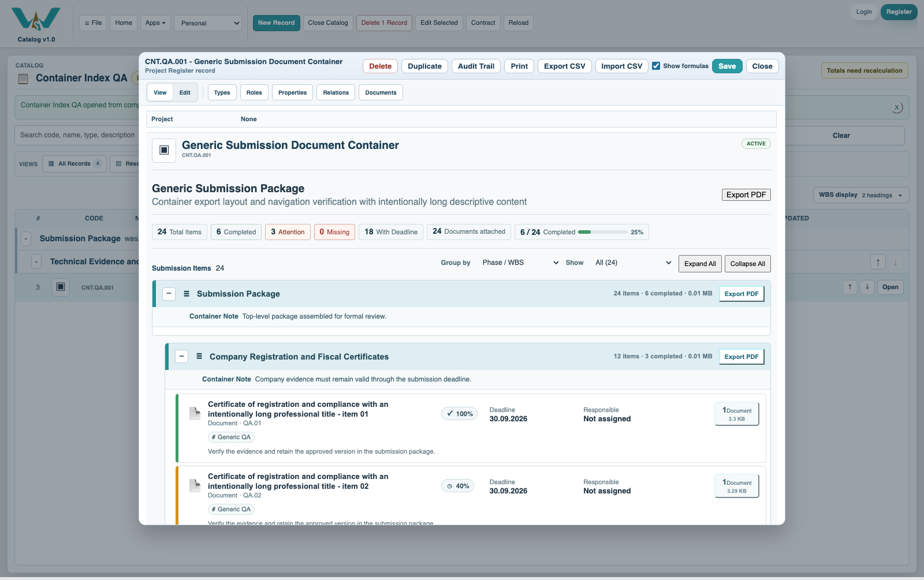
Task: Open the Types tab
Action: [222, 92]
